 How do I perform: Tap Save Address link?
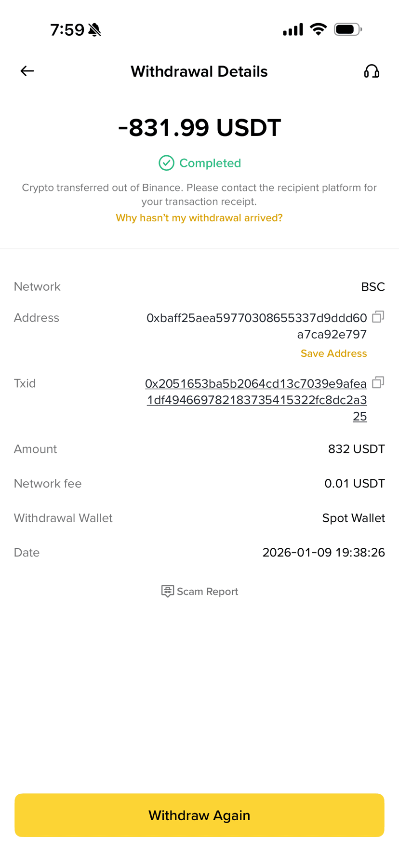(x=333, y=353)
